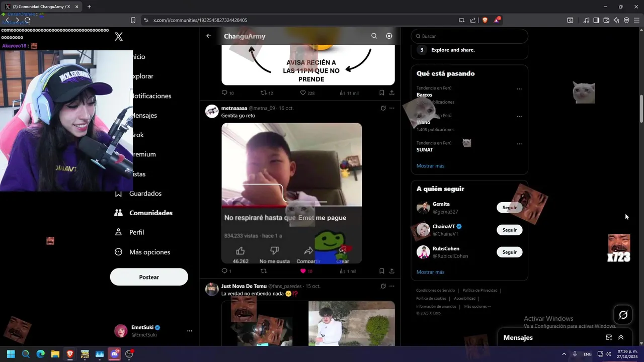Image resolution: width=644 pixels, height=362 pixels.
Task: Click the Postear button
Action: (149, 277)
